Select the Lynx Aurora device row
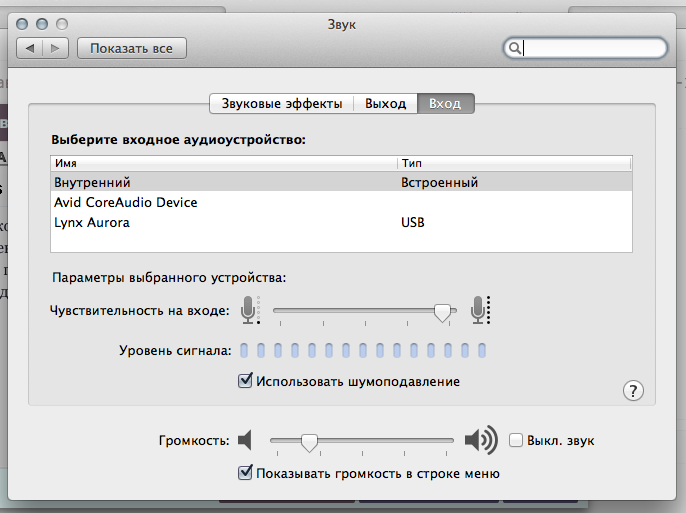 pyautogui.click(x=341, y=223)
